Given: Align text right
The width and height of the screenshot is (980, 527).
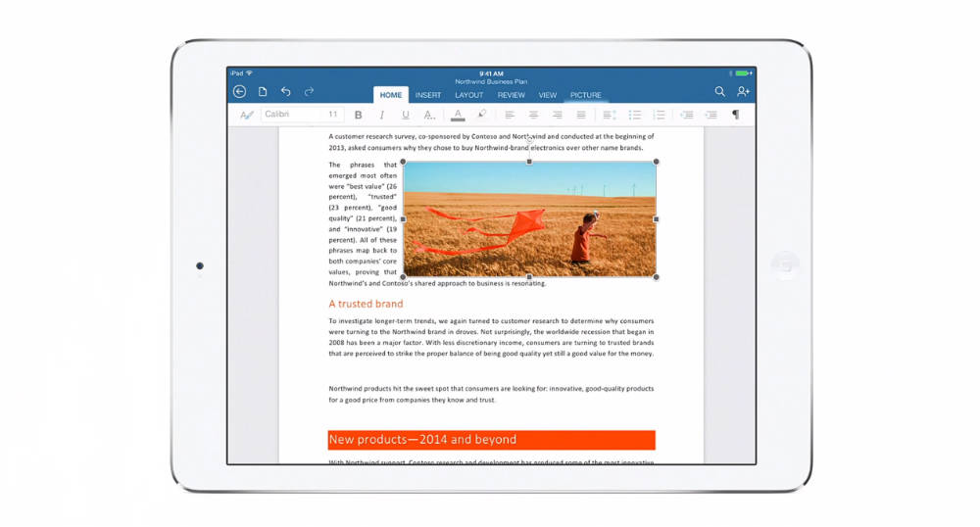Looking at the screenshot, I should (x=557, y=115).
